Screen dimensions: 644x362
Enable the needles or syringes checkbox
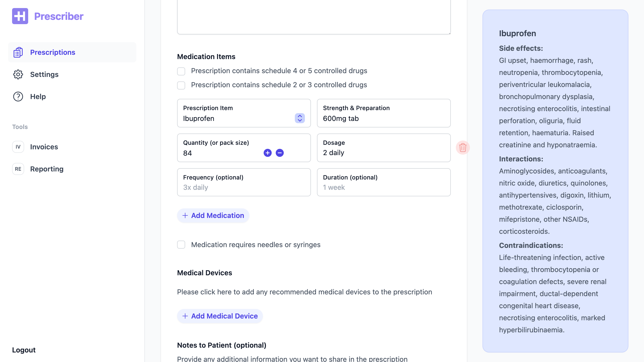point(181,245)
